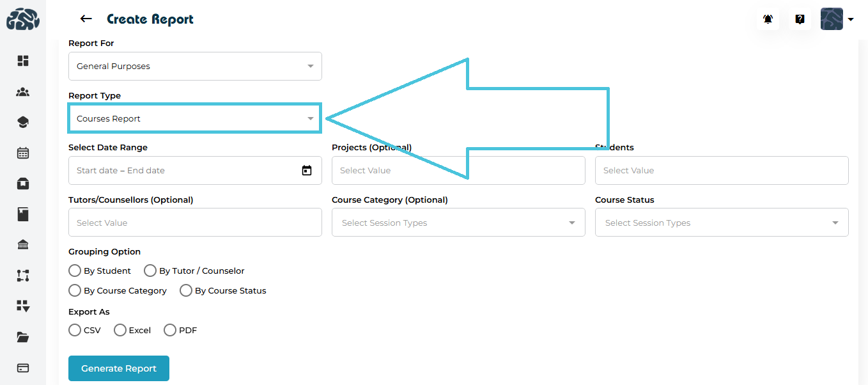This screenshot has width=868, height=385.
Task: Open the graduation cap sidebar icon
Action: [23, 123]
